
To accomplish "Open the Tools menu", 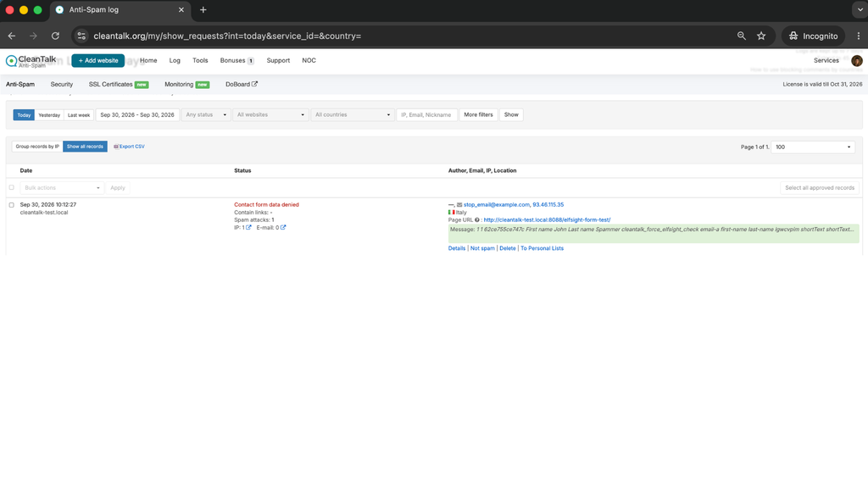I will click(x=200, y=61).
